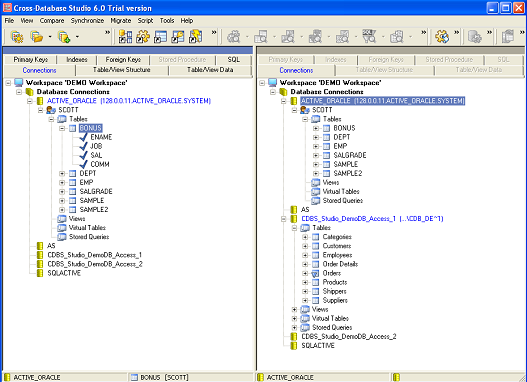This screenshot has width=527, height=382.
Task: Click the yellow database icon beside SQLACTIVE in left pane
Action: (40, 273)
